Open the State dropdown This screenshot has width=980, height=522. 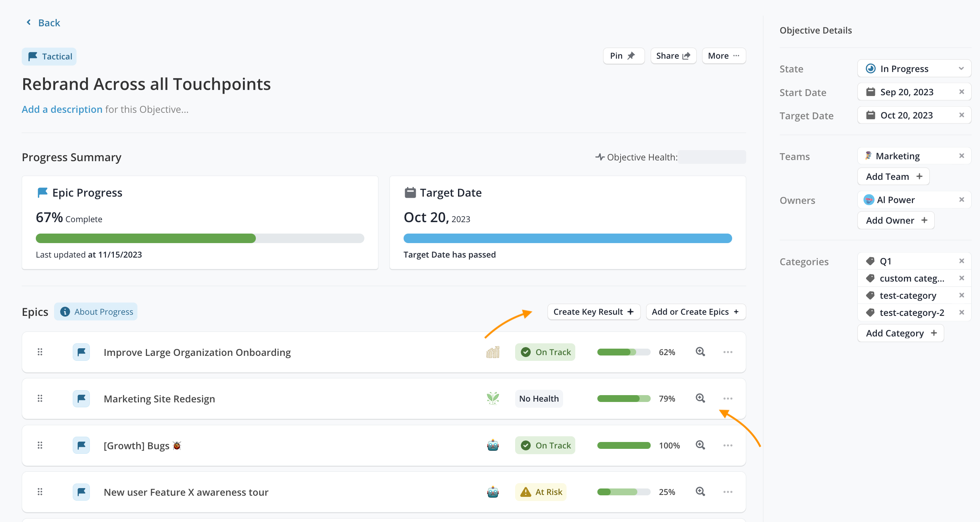914,69
